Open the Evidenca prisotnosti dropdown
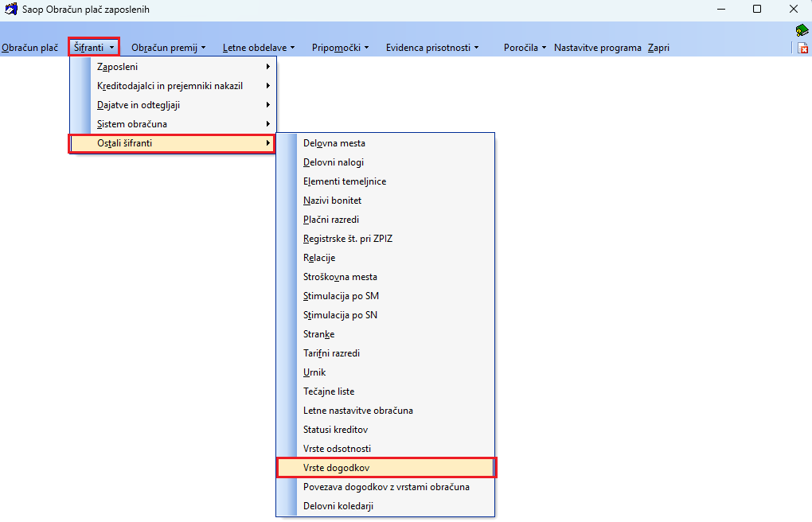812x522 pixels. click(x=432, y=48)
